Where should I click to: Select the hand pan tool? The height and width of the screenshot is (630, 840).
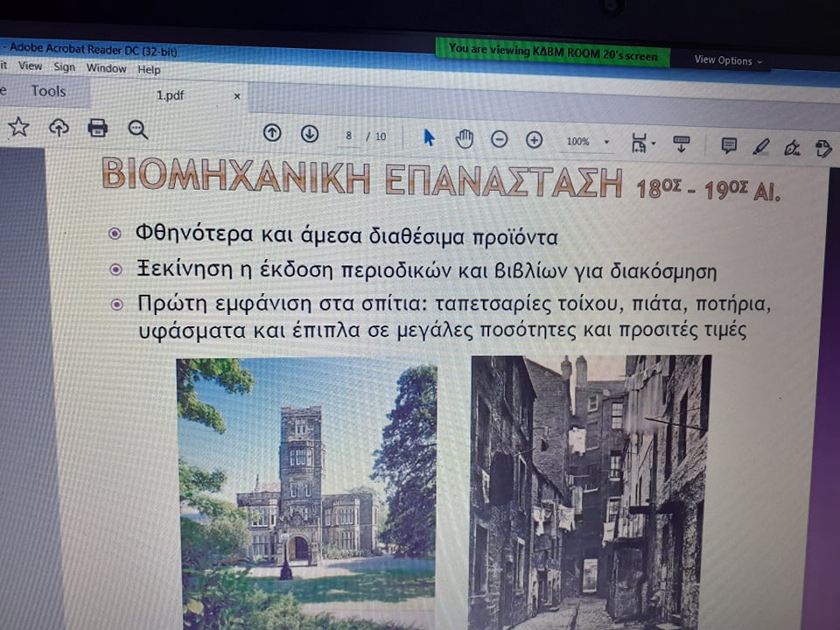click(x=464, y=138)
